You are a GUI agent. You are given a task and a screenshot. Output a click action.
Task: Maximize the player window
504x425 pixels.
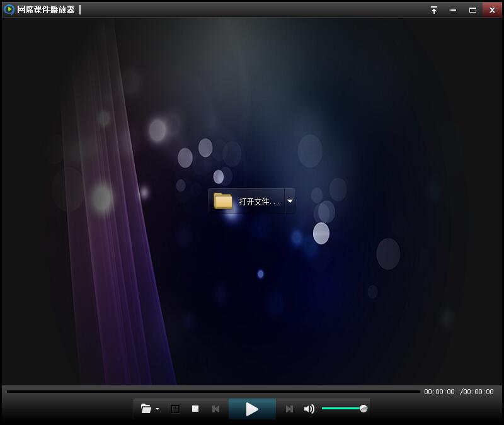472,10
